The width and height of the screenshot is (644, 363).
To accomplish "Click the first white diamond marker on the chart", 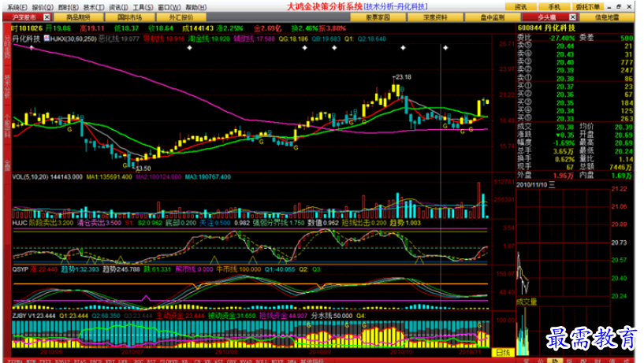I will 31,49.
